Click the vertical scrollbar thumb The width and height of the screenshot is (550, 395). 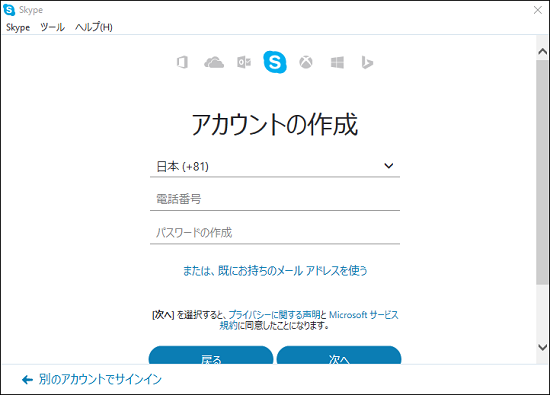click(542, 172)
